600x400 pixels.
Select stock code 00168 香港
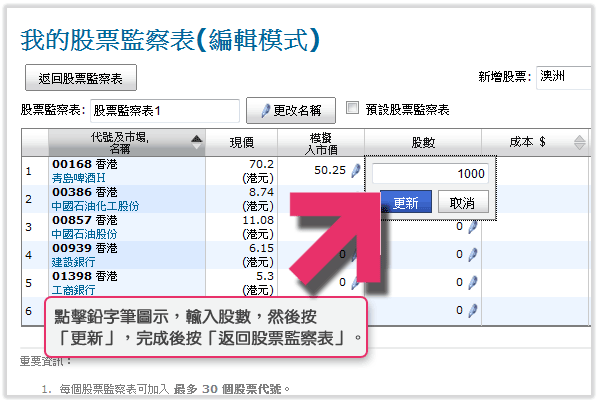[x=85, y=164]
